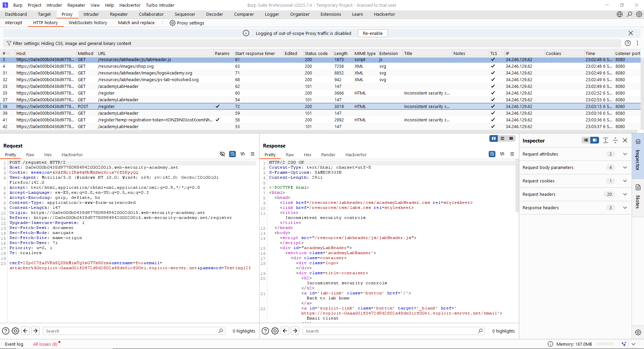Screen dimensions: 644x349
Task: Open All issues link in status bar
Action: click(45, 344)
